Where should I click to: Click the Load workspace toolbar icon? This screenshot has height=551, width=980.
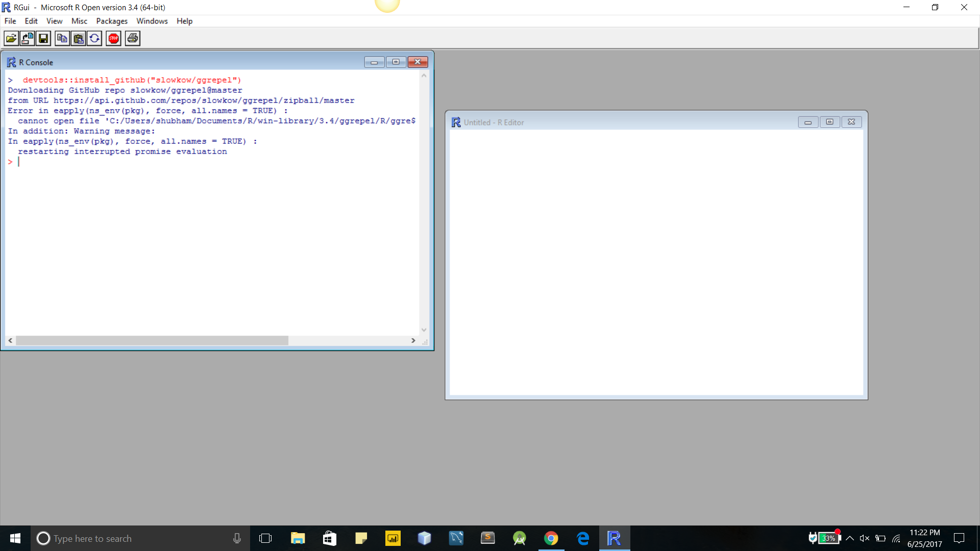pos(27,38)
